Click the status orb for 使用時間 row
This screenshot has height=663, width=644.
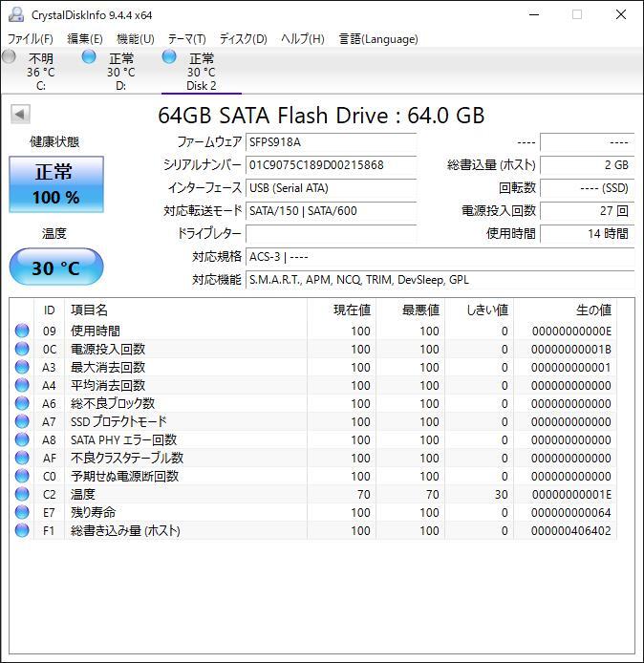click(x=22, y=331)
